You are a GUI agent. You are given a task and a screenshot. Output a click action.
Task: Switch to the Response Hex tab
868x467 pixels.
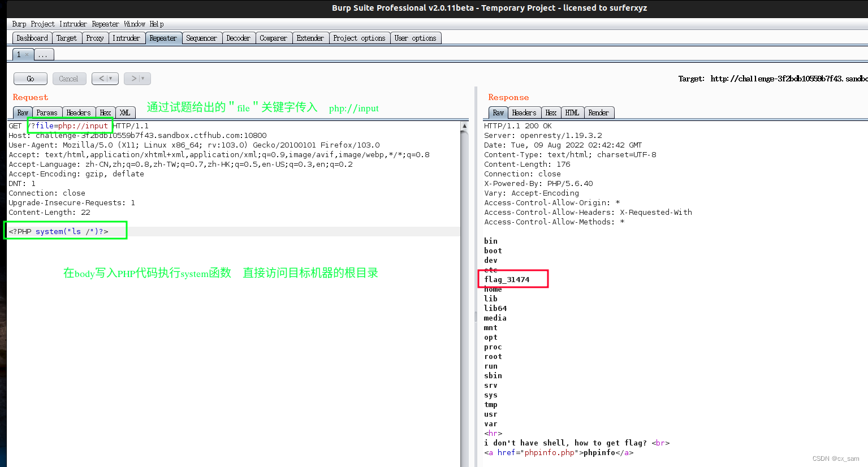coord(551,113)
